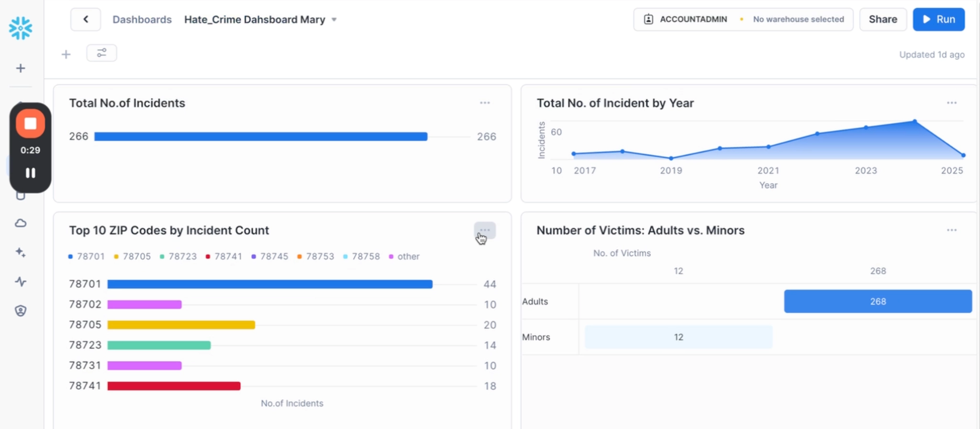Open Total No.of Incidents tile options menu
The image size is (980, 429).
(485, 103)
